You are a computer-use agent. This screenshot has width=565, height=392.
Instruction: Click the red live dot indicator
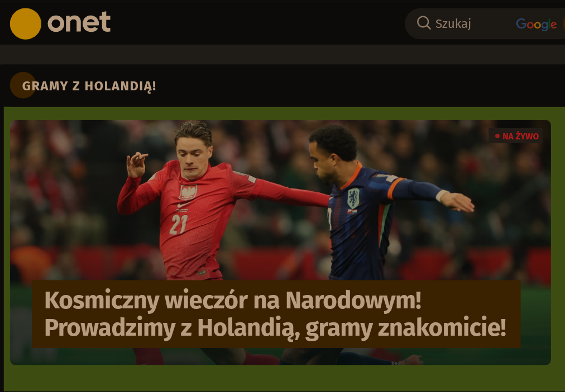tap(497, 136)
